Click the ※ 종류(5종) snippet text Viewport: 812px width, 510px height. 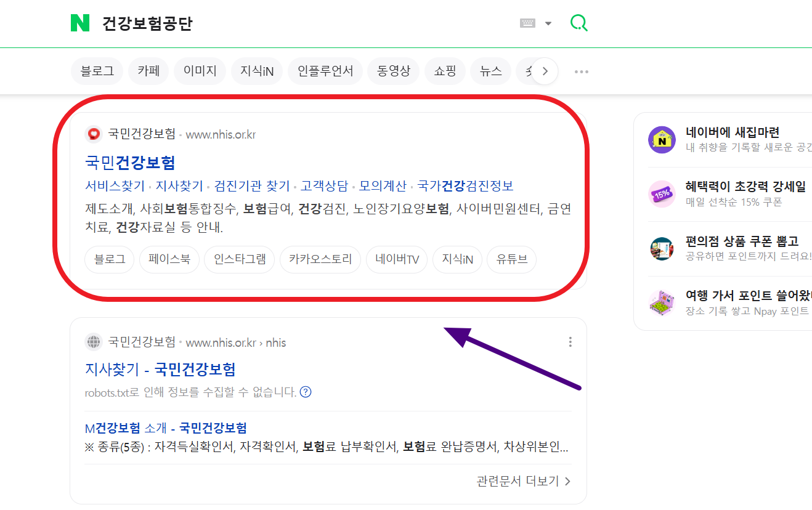click(327, 446)
